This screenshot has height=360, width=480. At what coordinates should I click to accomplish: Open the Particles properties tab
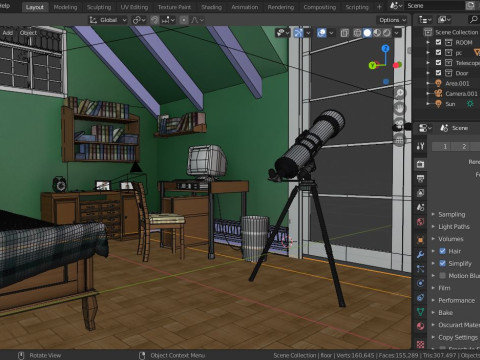tap(420, 269)
